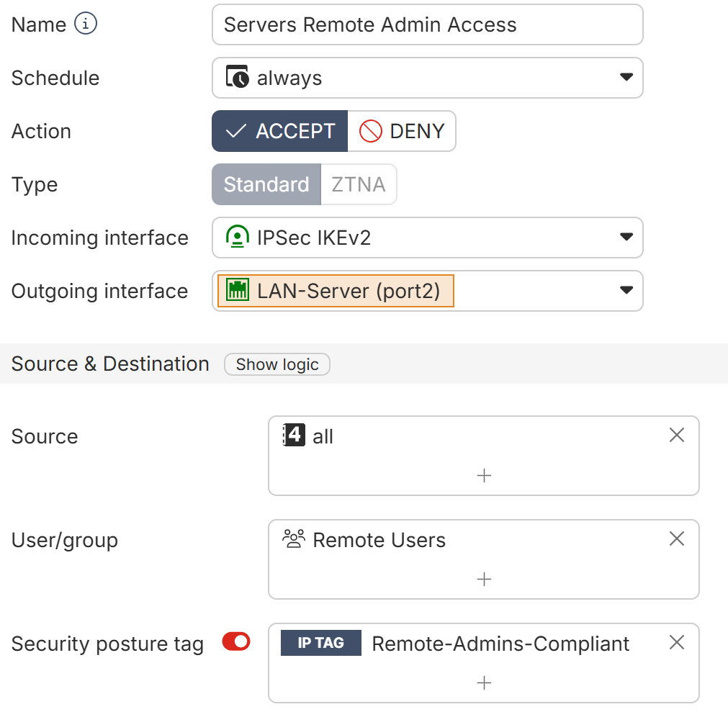Toggle the Security posture tag switch
The height and width of the screenshot is (717, 728).
(236, 642)
